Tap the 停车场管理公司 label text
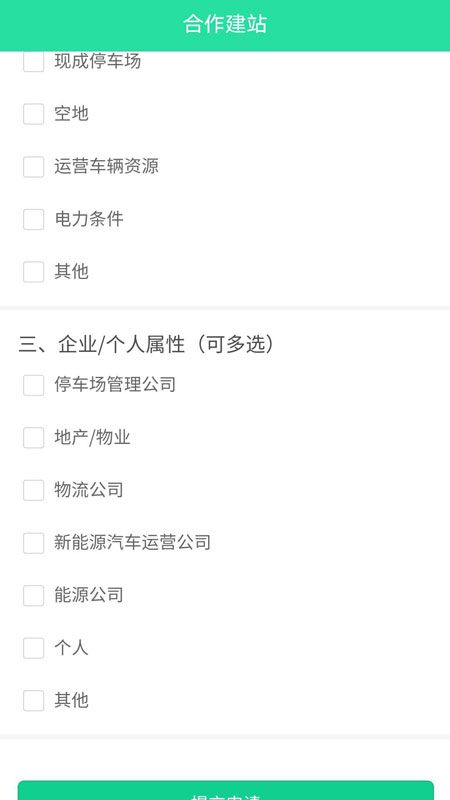The height and width of the screenshot is (800, 450). click(115, 384)
